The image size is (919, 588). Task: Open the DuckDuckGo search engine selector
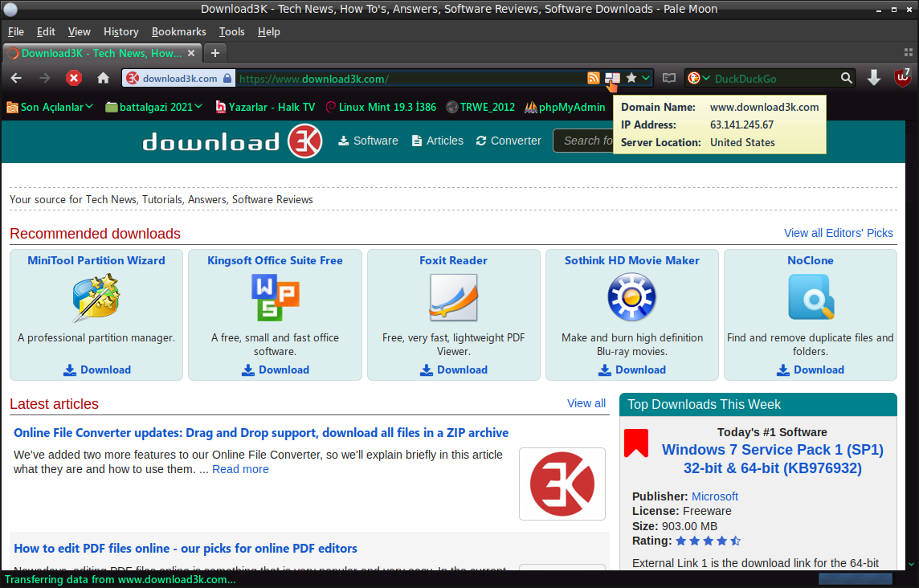click(x=699, y=78)
